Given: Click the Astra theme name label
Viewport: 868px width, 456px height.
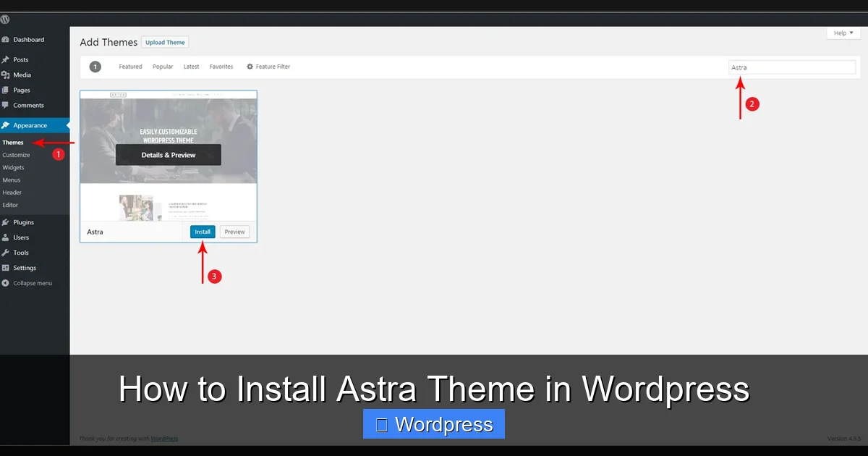Looking at the screenshot, I should pyautogui.click(x=95, y=232).
